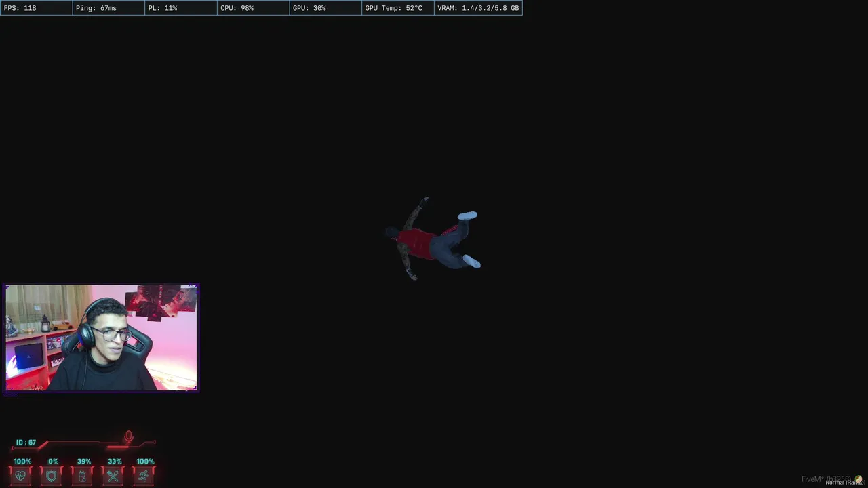The image size is (868, 488).
Task: Click the Ping: 67ms overlay entry
Action: pyautogui.click(x=108, y=8)
